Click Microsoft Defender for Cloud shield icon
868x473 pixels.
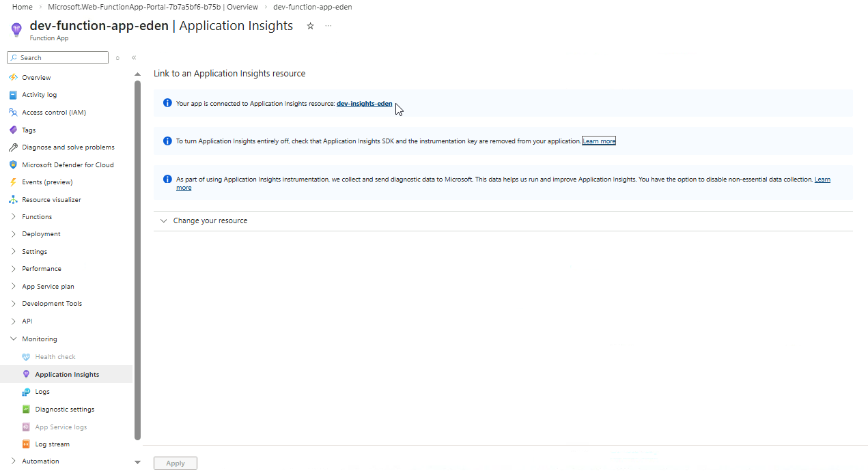pos(13,164)
